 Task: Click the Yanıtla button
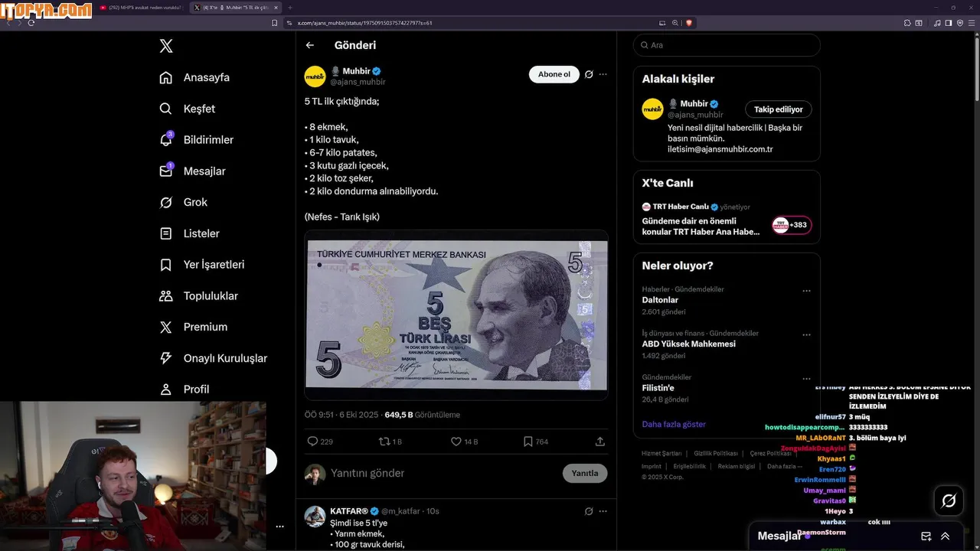point(585,473)
